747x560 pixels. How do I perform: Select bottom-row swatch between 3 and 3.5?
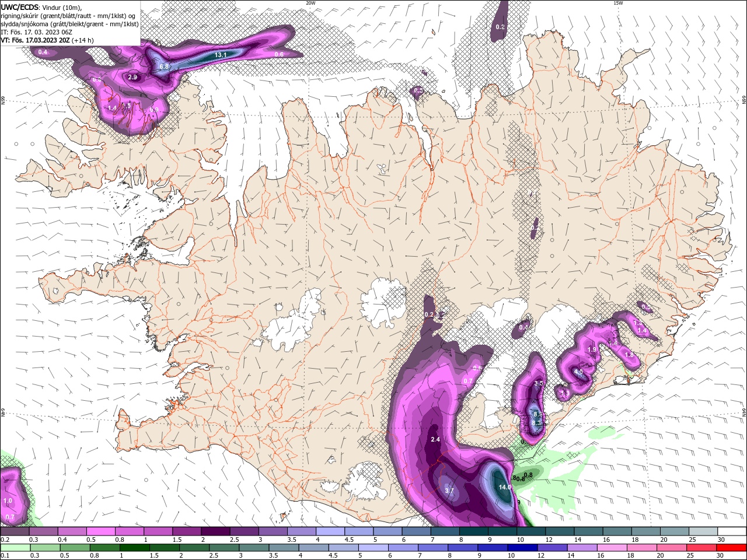click(x=253, y=548)
